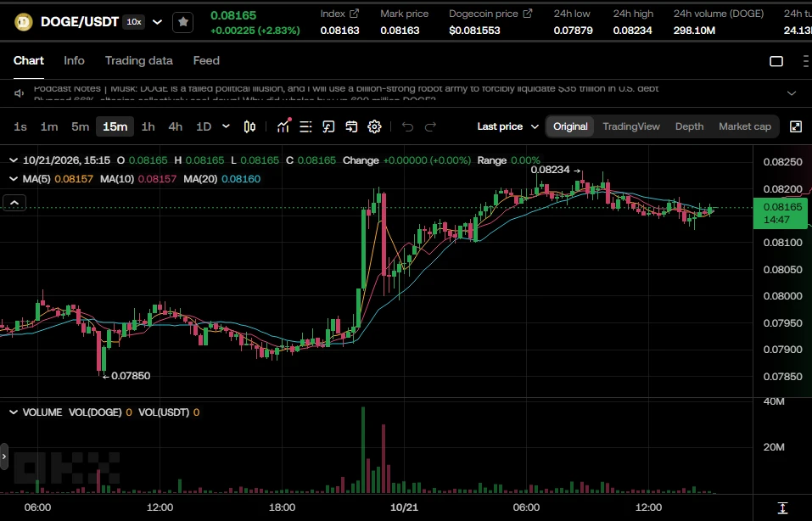812x521 pixels.
Task: Select the 4h timeframe
Action: [175, 126]
